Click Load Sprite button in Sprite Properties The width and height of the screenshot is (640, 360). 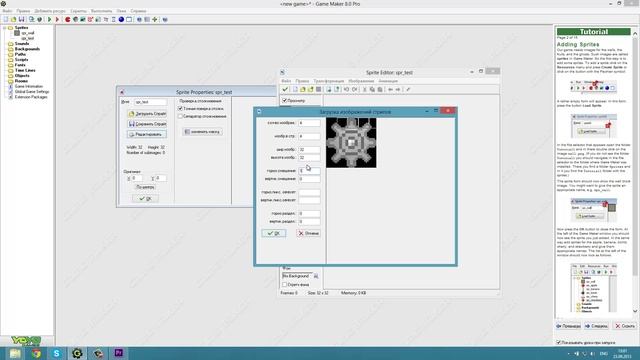147,113
